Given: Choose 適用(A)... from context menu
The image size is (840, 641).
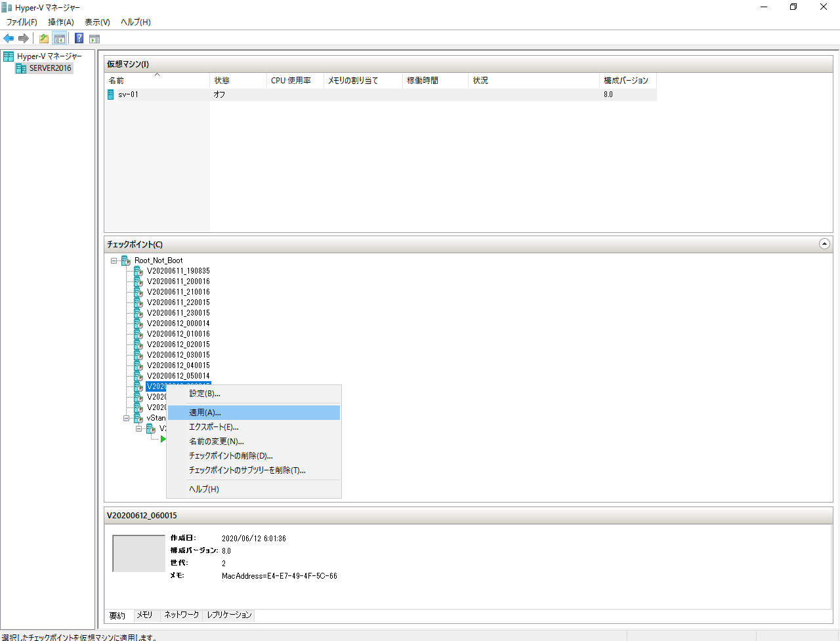Looking at the screenshot, I should click(254, 413).
